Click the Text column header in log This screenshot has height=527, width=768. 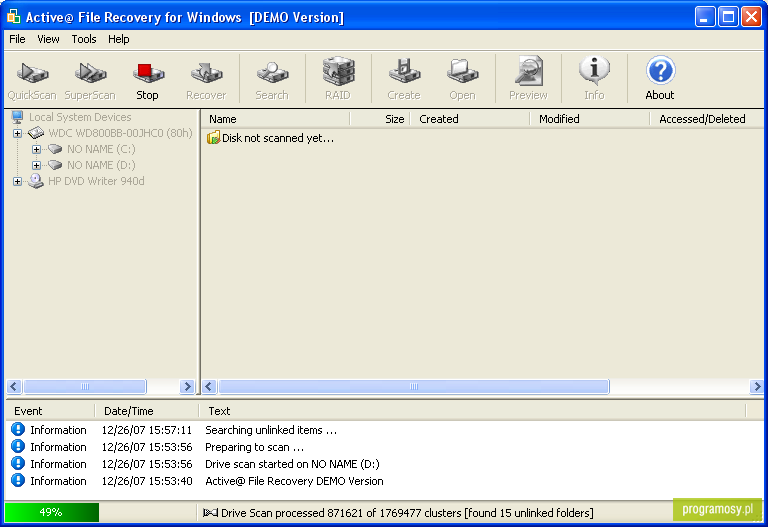[x=472, y=411]
